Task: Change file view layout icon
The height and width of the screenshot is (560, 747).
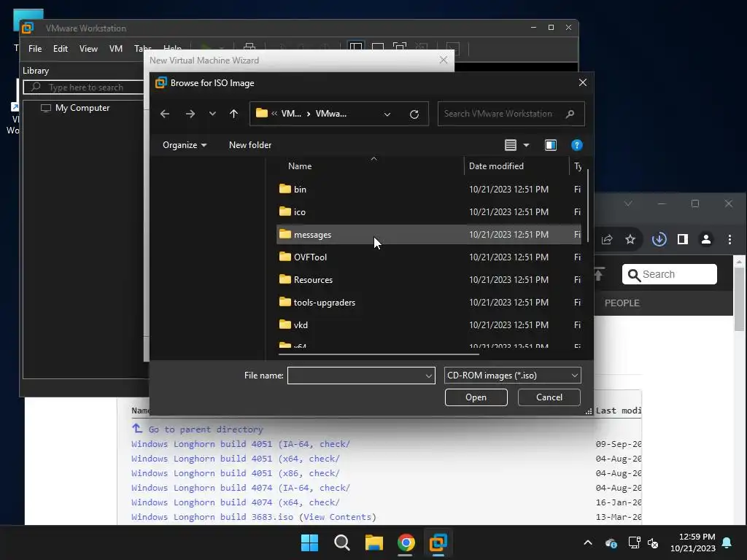Action: click(x=510, y=145)
